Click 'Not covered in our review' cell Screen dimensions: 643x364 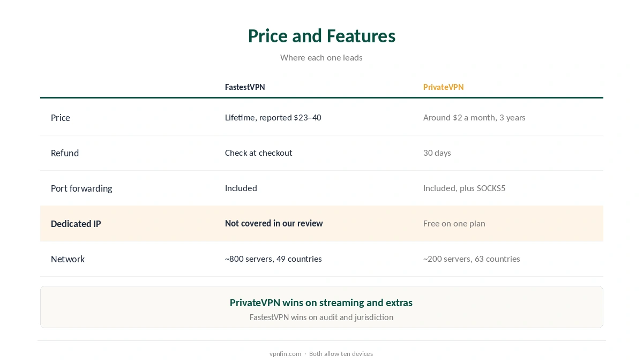click(274, 224)
